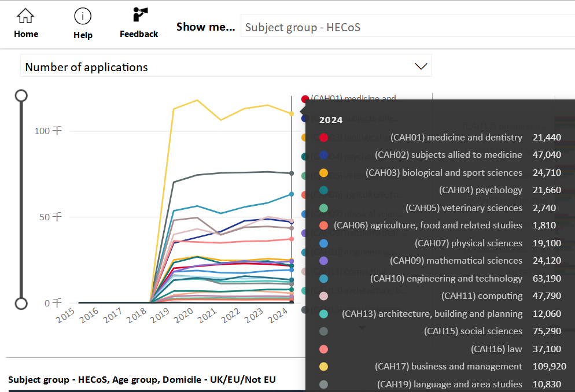
Task: Click '(CAH16) law' in the tooltip
Action: tap(496, 349)
